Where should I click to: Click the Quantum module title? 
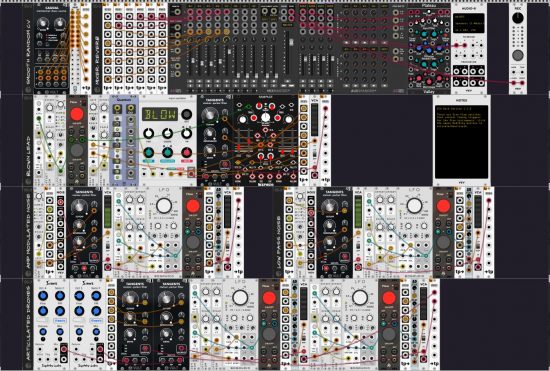[x=124, y=100]
